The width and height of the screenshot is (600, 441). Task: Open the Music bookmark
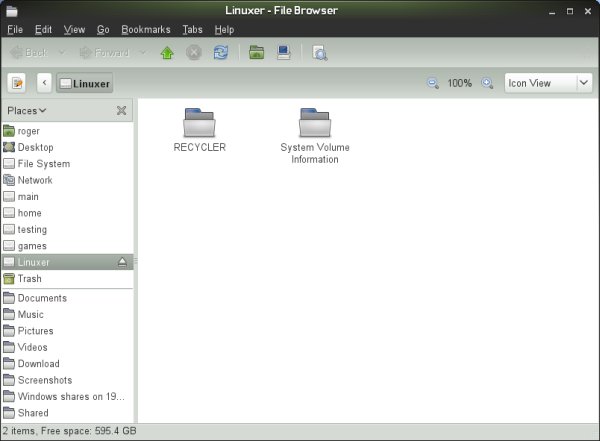67,315
